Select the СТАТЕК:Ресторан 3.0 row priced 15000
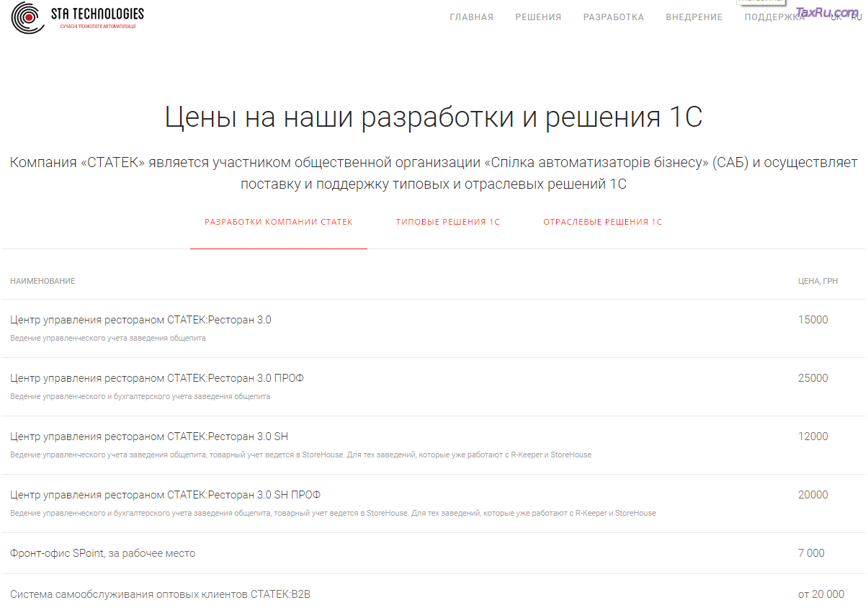 click(140, 320)
